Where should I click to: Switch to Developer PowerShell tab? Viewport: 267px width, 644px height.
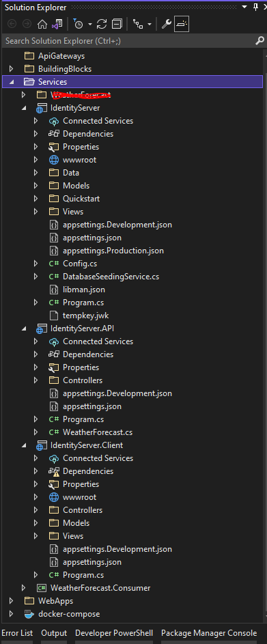114,633
